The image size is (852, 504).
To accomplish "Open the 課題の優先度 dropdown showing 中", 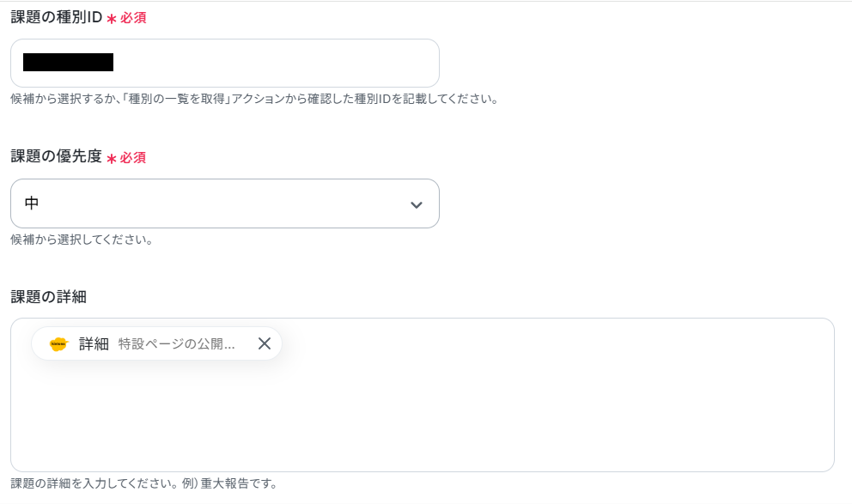I will point(225,203).
